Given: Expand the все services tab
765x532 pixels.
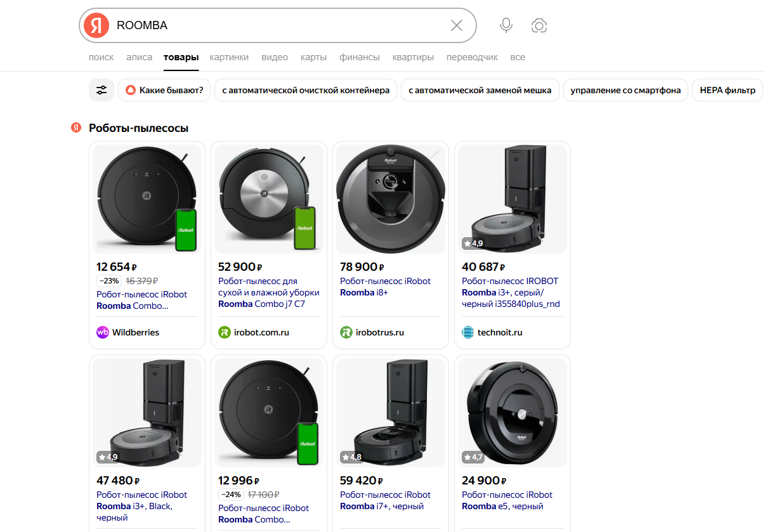Looking at the screenshot, I should 518,57.
